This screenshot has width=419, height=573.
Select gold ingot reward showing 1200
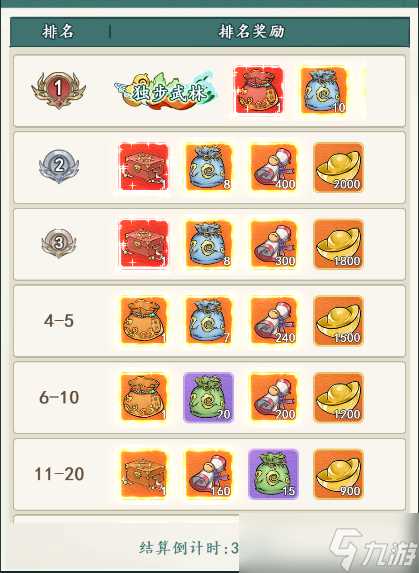339,398
